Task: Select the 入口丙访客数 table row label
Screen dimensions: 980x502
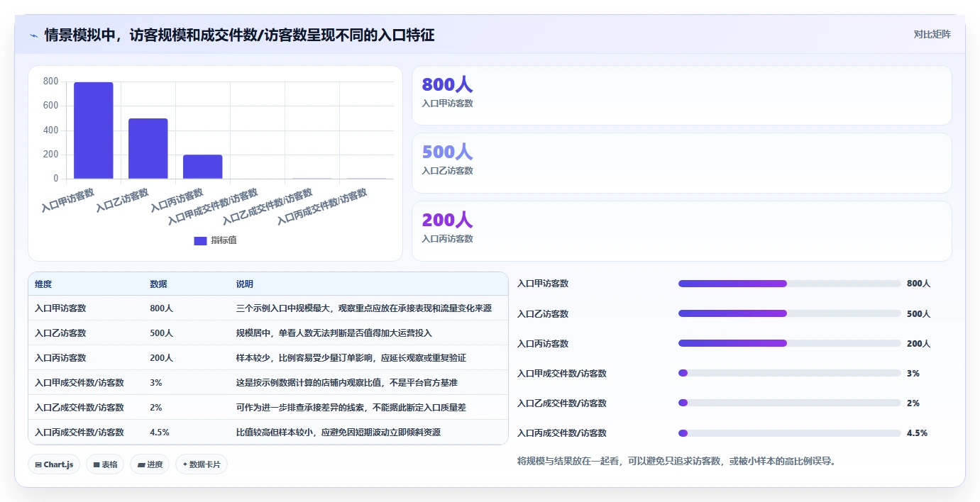Action: (60, 358)
